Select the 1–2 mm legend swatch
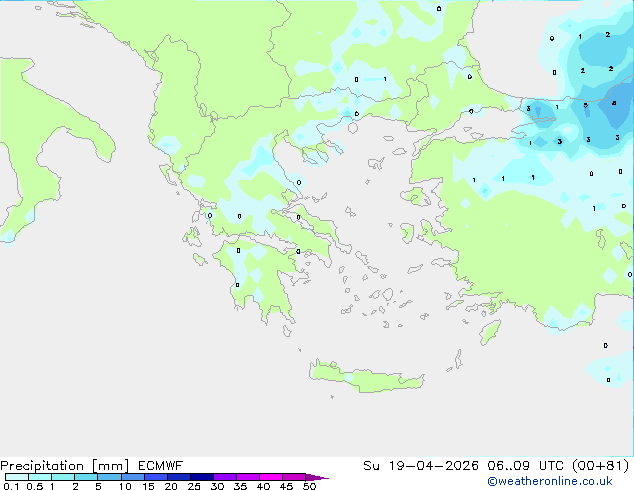Viewport: 634px width, 490px height. click(x=63, y=477)
